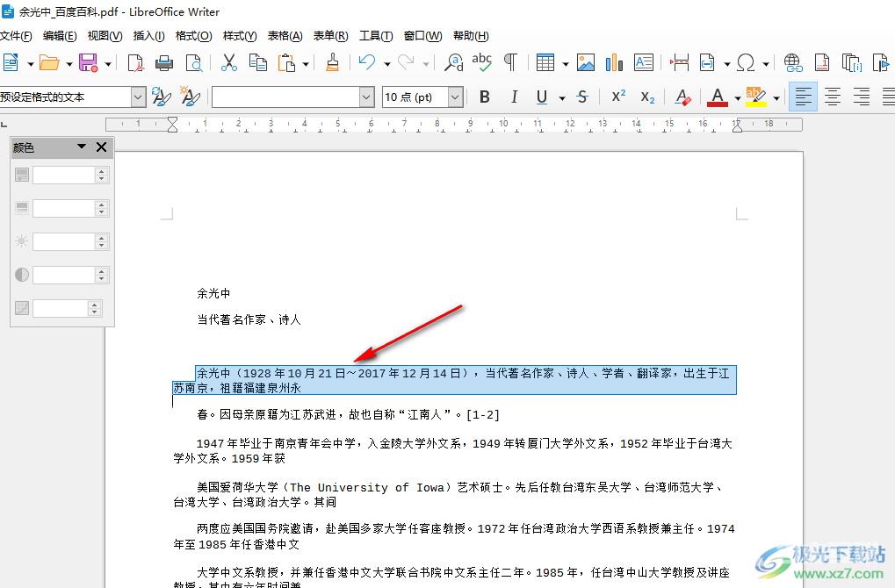
Task: Open the 表格(A) menu
Action: [285, 36]
